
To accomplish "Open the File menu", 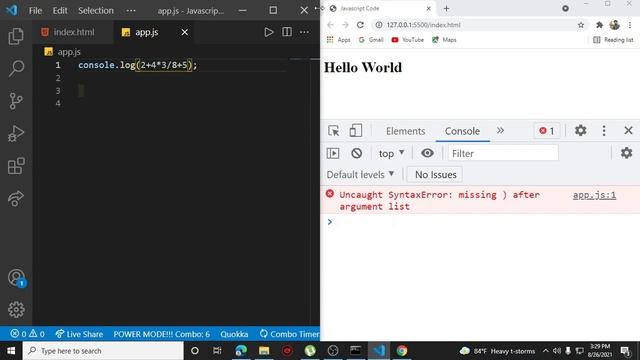I will pos(35,11).
